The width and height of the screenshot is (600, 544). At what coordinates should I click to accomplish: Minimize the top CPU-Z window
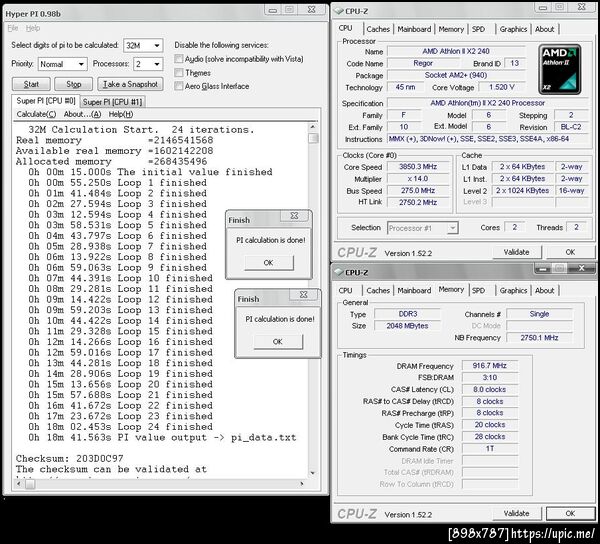tap(543, 7)
